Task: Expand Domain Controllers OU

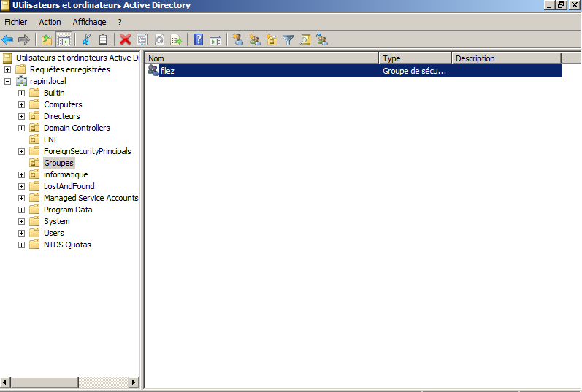Action: coord(21,128)
